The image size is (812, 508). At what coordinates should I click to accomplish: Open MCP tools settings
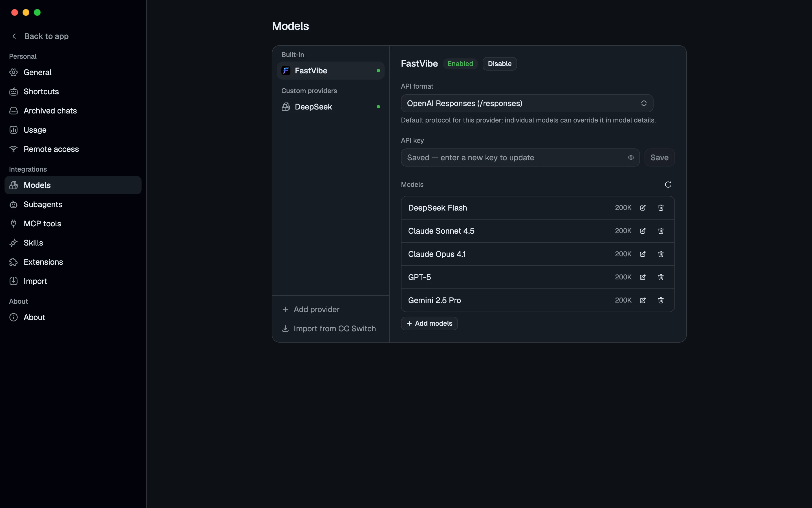(x=73, y=224)
